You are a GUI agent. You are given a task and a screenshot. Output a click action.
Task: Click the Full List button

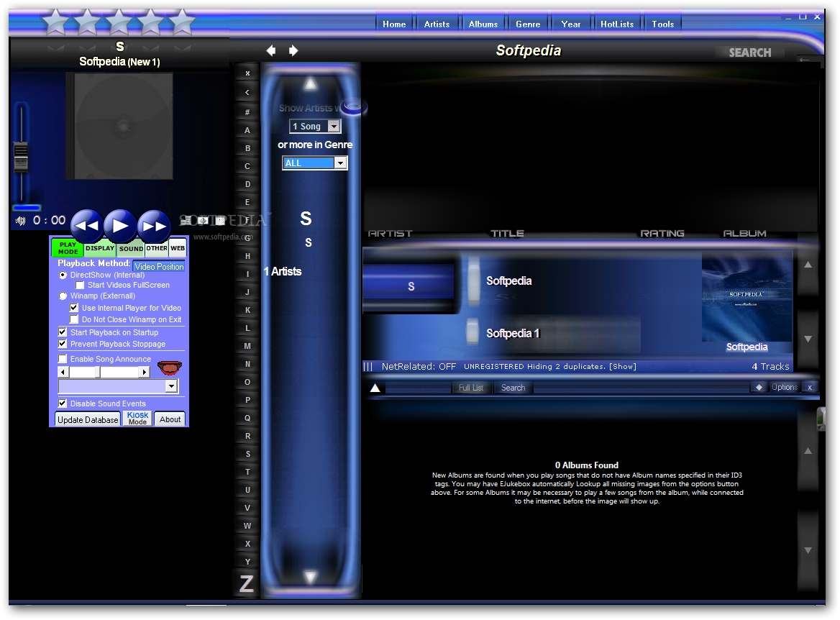point(471,388)
